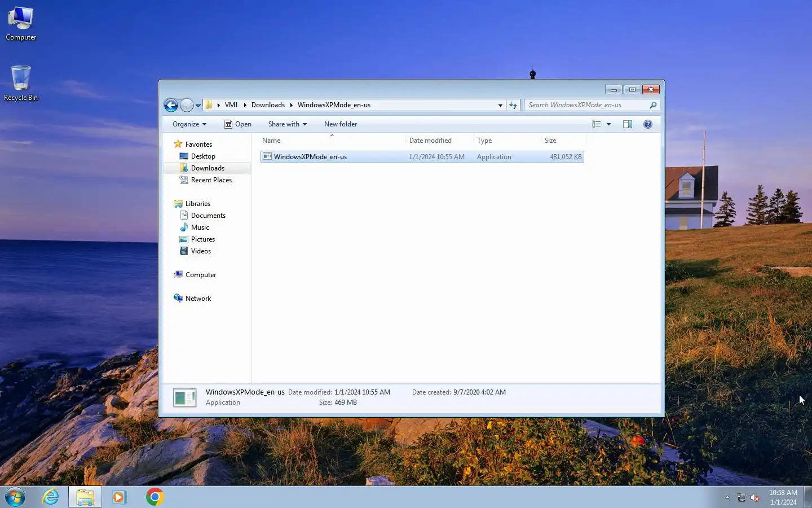Open the Share with menu

pyautogui.click(x=288, y=124)
